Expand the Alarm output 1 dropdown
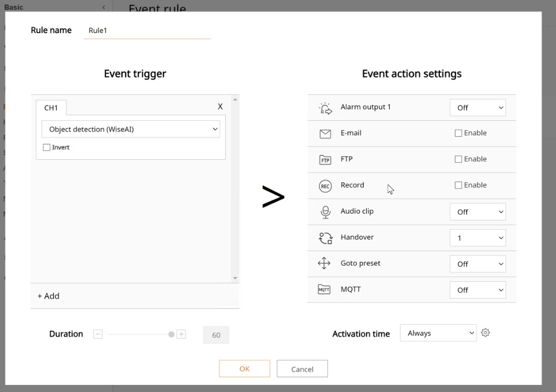The width and height of the screenshot is (556, 392). (478, 108)
